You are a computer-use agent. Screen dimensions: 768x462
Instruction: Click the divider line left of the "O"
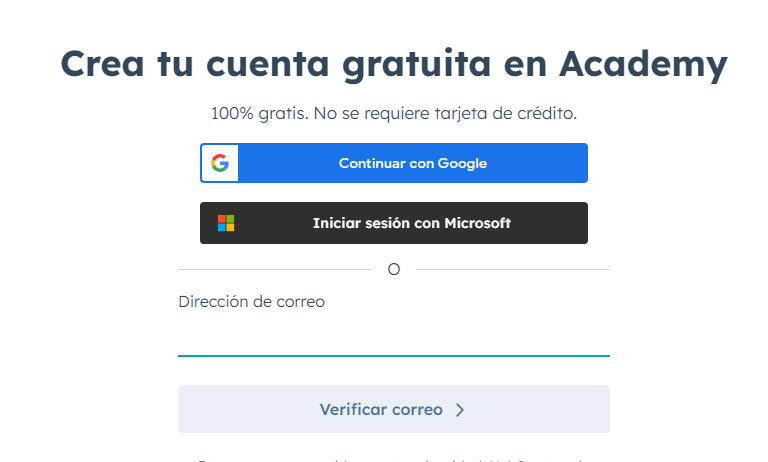click(x=275, y=269)
